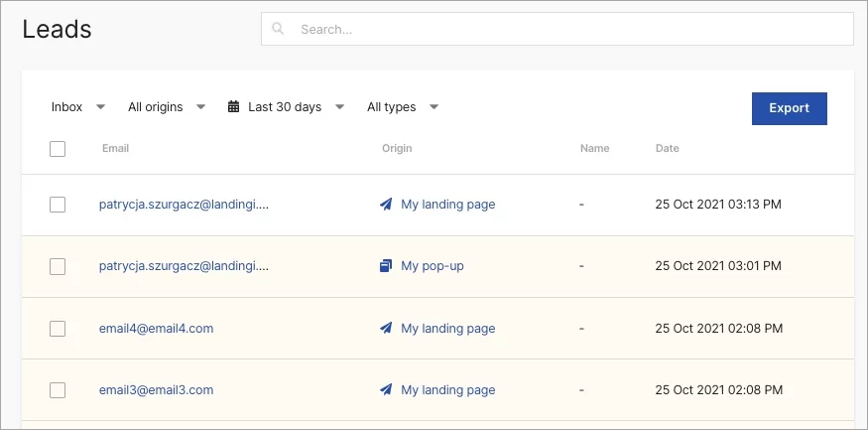Toggle the select-all checkbox in table header
Image resolution: width=868 pixels, height=430 pixels.
[58, 149]
